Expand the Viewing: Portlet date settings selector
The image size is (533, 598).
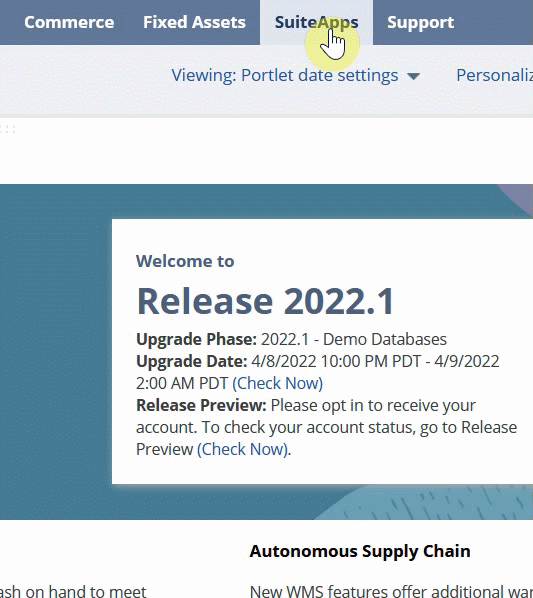pyautogui.click(x=295, y=75)
